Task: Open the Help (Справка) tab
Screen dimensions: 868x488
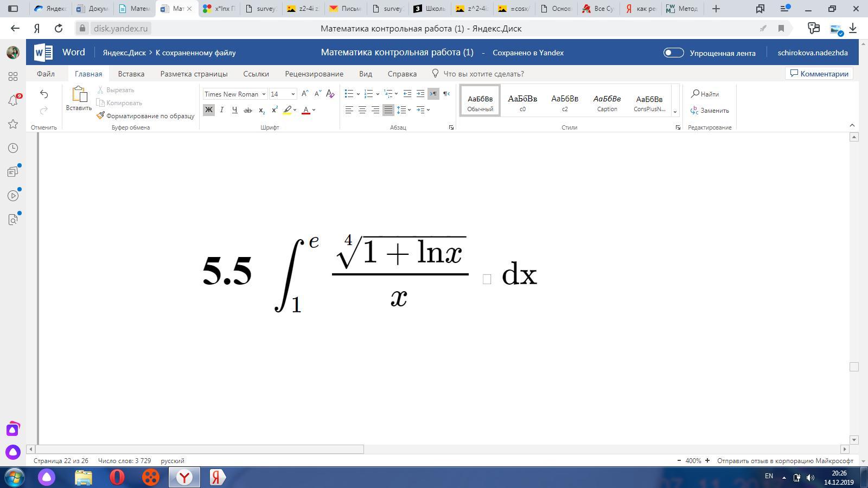Action: [402, 74]
